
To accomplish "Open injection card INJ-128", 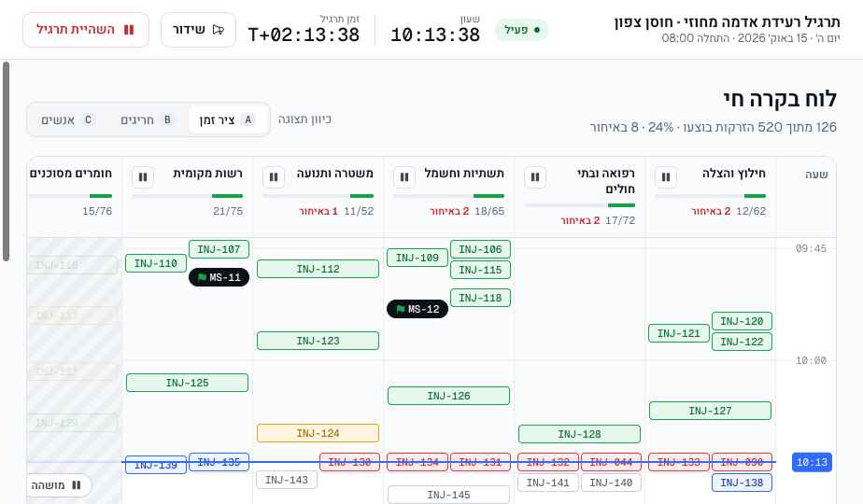I will click(x=580, y=434).
